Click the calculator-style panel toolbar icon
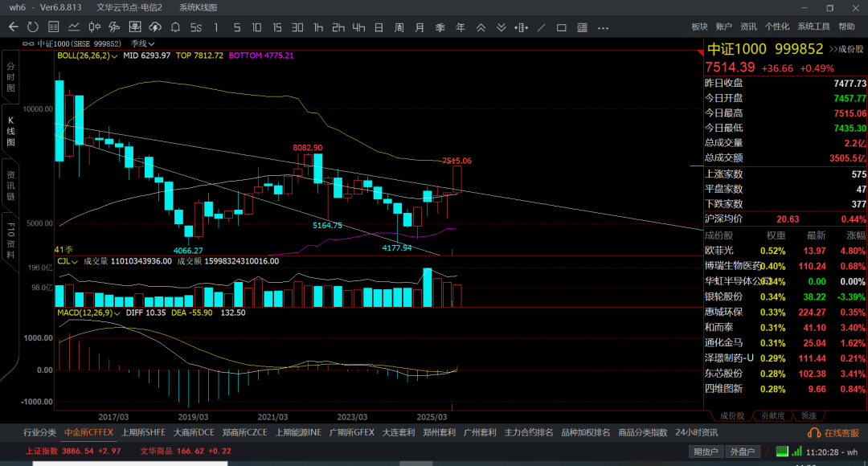This screenshot has height=466, width=868. pyautogui.click(x=134, y=27)
